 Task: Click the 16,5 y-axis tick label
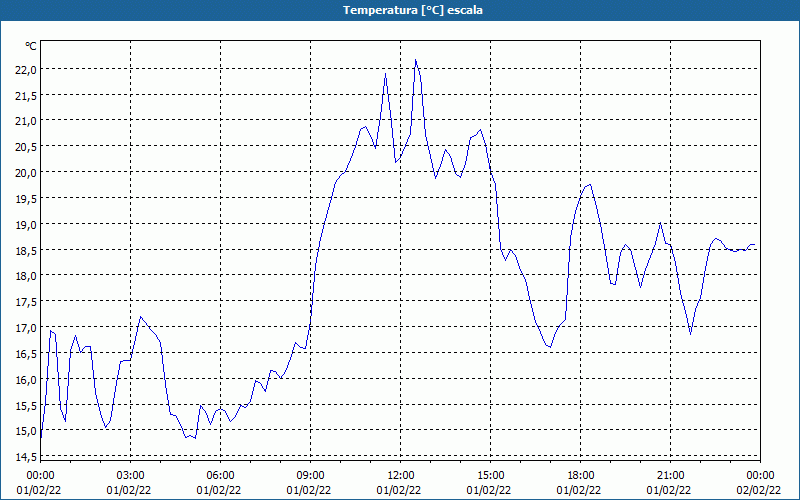[x=26, y=354]
